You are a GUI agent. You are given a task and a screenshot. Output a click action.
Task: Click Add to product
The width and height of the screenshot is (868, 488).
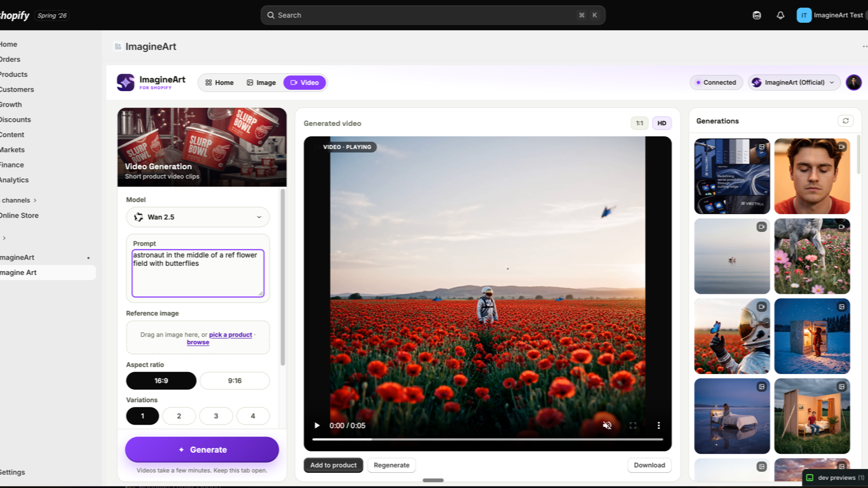pos(333,465)
